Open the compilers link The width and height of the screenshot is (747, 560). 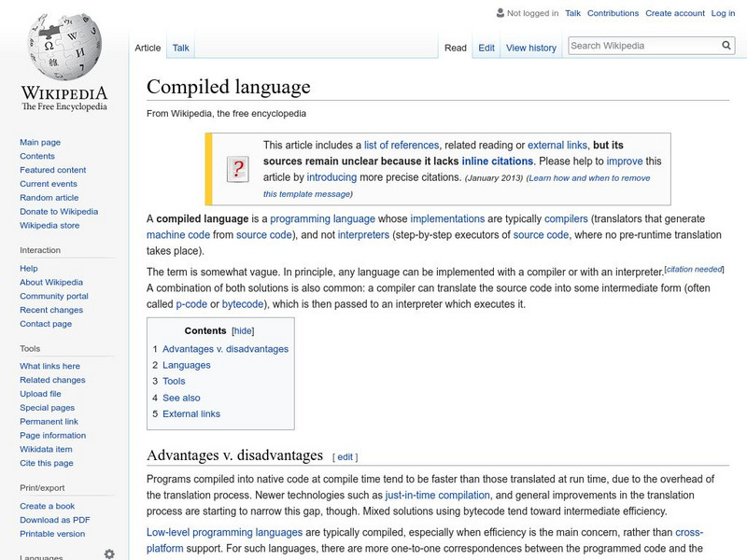point(566,219)
